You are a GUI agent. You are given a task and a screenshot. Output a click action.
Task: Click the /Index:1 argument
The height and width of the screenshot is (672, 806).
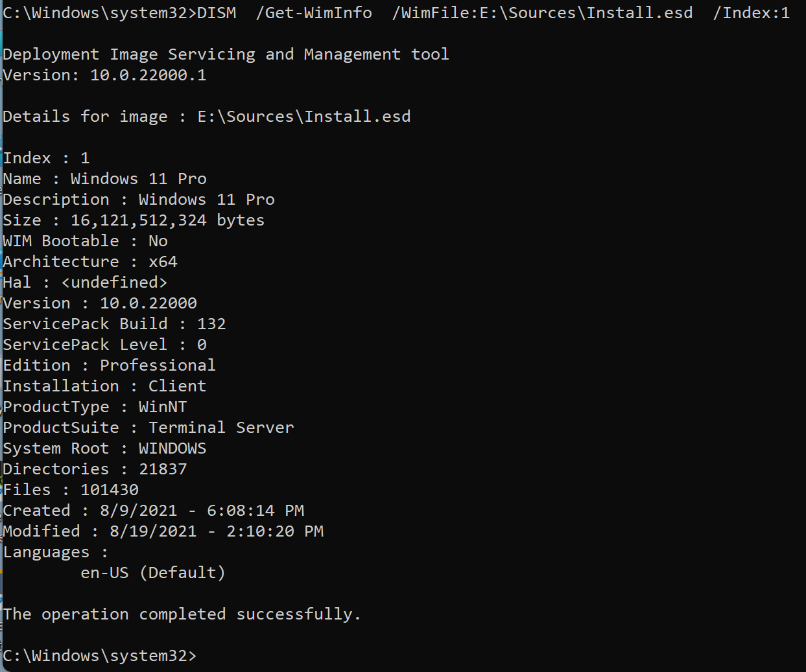(x=751, y=12)
